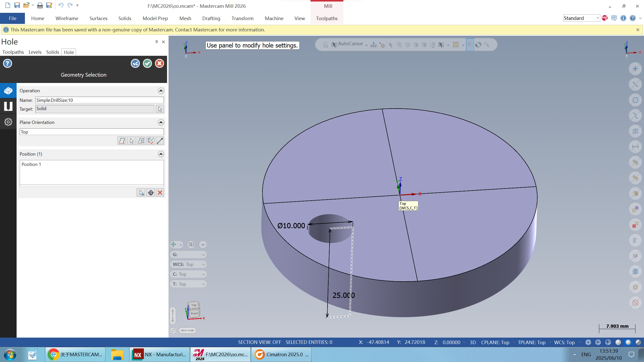Toggle the select dimensions quick mask
Viewport: 644px width, 362px height.
[635, 147]
